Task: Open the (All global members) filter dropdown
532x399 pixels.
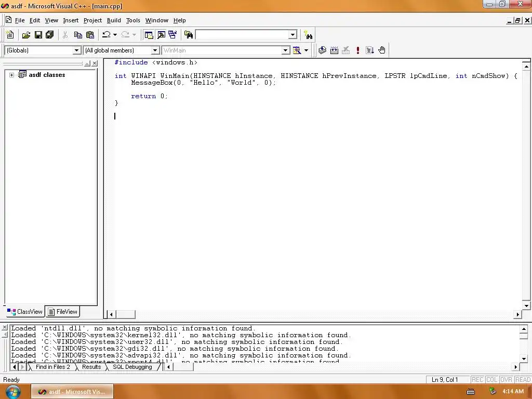Action: 155,50
